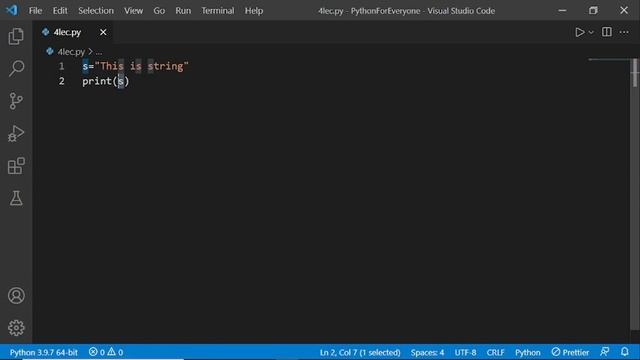Select the Python language mode
Viewport: 640px width, 360px height.
(527, 352)
